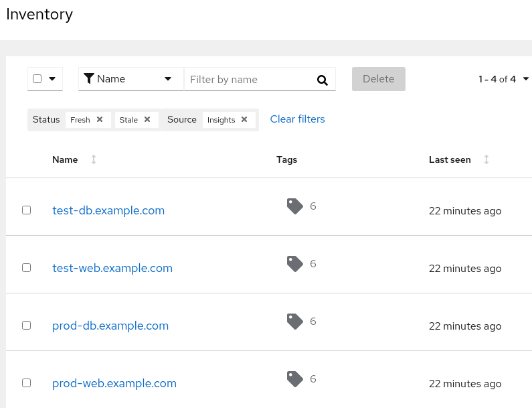The width and height of the screenshot is (532, 408).
Task: Sort by the Name column sort icon
Action: [x=94, y=159]
